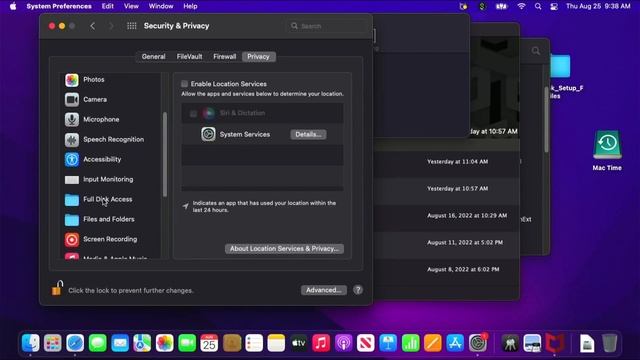Open Maps from the dock
This screenshot has width=640, height=360.
point(142,343)
